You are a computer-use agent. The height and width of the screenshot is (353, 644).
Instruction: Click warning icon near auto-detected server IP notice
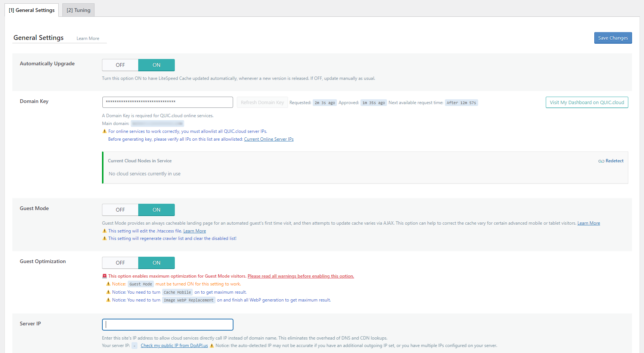(x=212, y=346)
